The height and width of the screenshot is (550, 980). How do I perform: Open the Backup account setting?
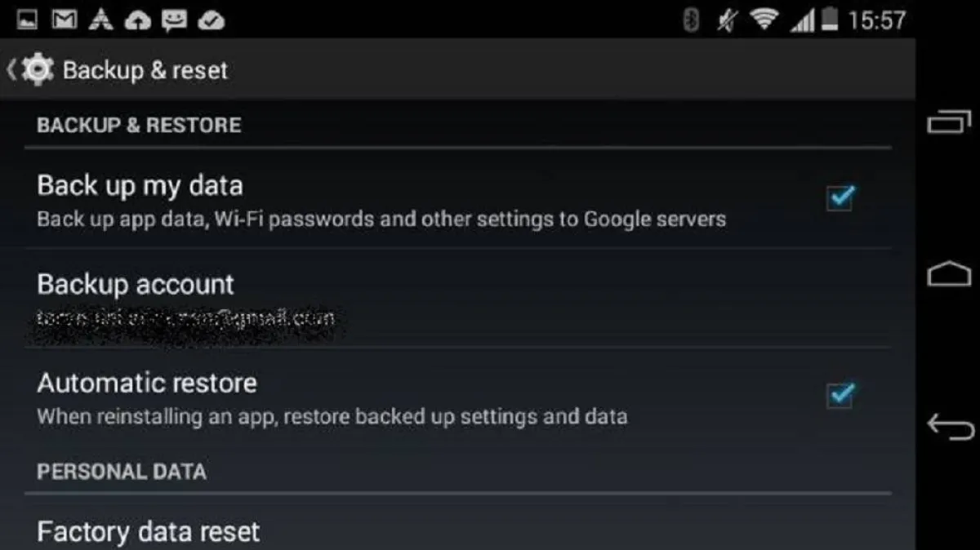136,285
